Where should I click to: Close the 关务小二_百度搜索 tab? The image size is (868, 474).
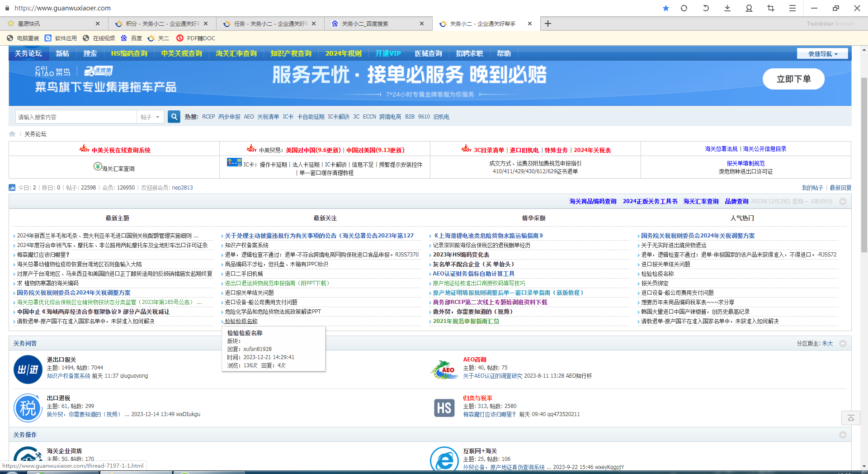pos(422,24)
